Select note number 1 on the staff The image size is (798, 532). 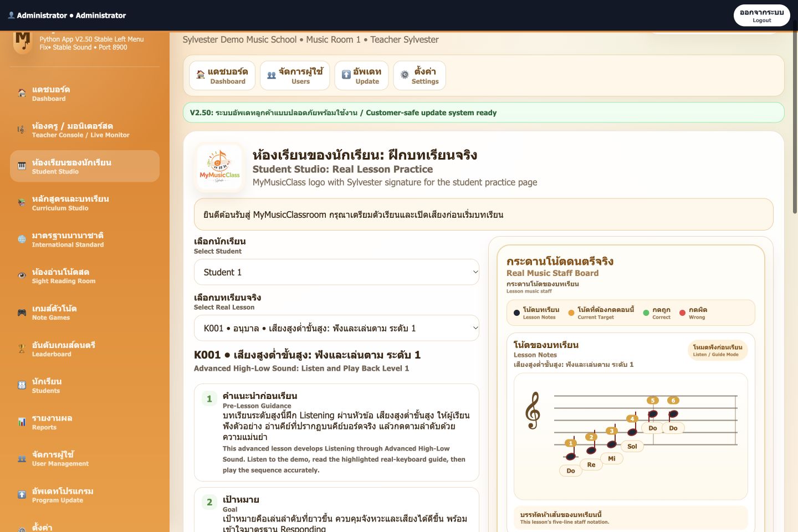point(571,443)
